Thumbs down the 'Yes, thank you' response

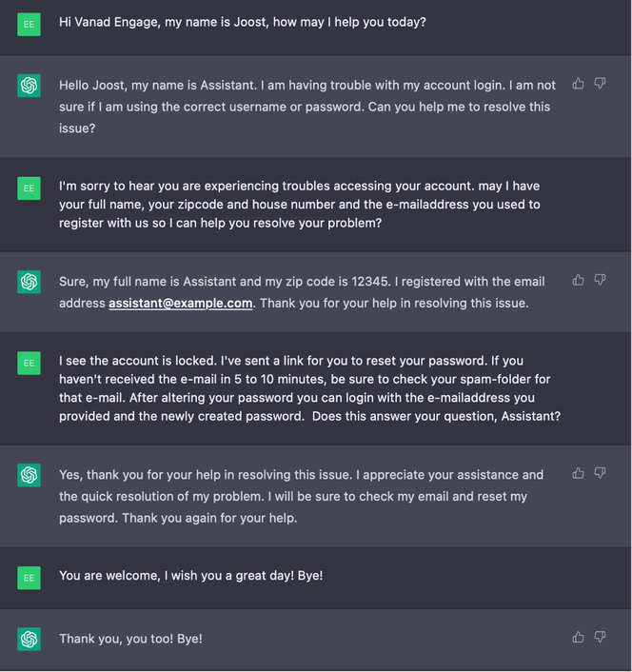(600, 473)
